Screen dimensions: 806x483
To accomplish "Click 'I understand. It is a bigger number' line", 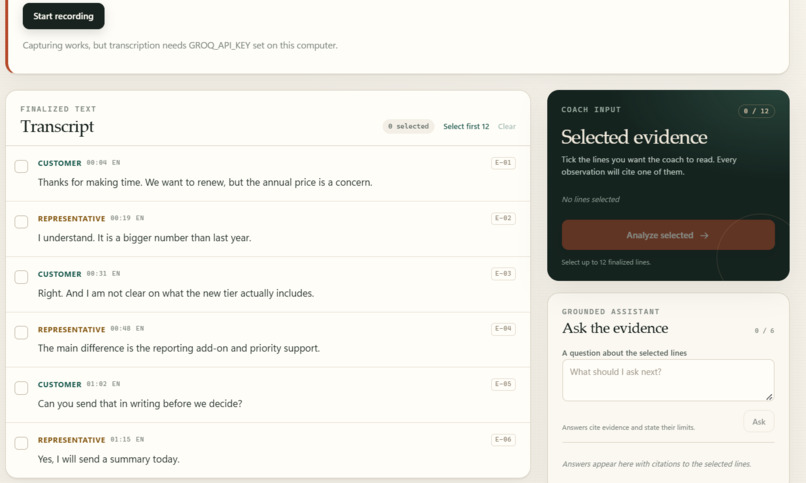I will click(x=144, y=238).
